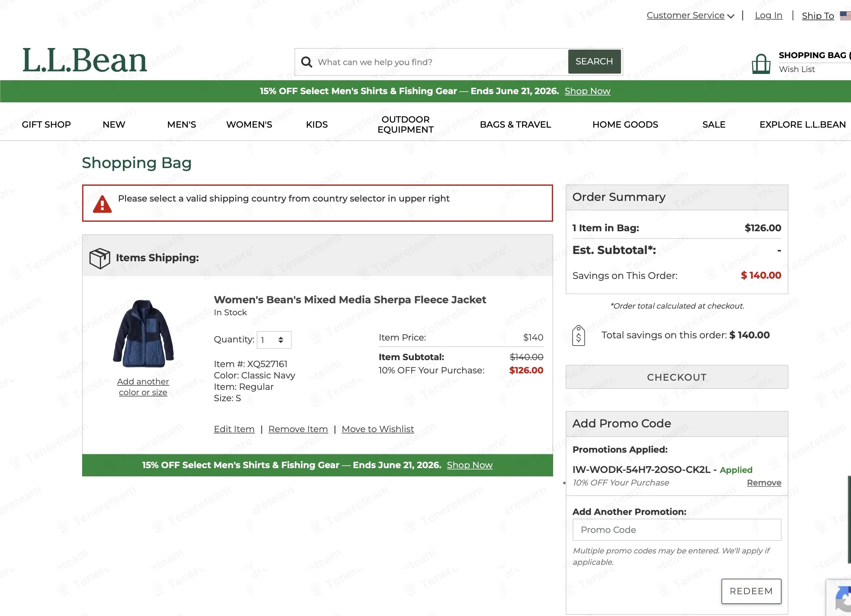This screenshot has width=851, height=616.
Task: Open the HOME GOODS menu
Action: pos(625,124)
